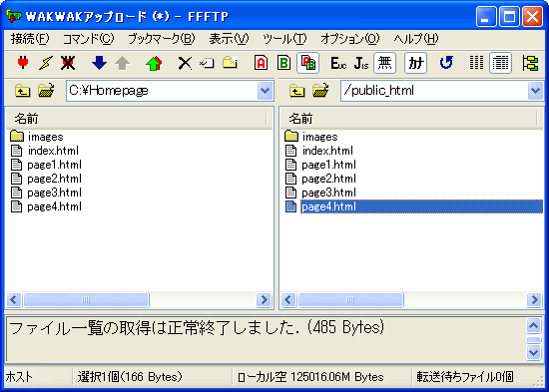
Task: Click the Rename icon in toolbar
Action: point(207,64)
